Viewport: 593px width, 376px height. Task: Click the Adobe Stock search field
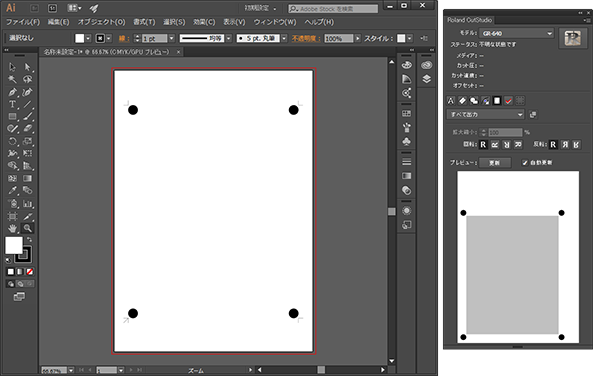point(333,8)
